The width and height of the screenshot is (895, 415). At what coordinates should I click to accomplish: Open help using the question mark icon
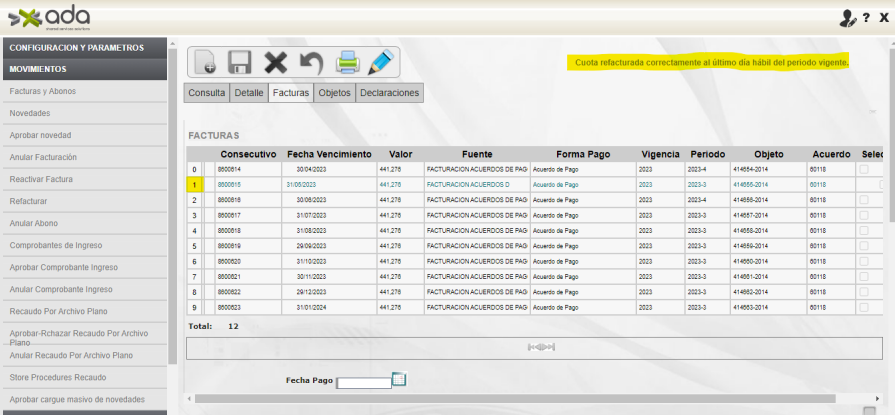coord(866,18)
